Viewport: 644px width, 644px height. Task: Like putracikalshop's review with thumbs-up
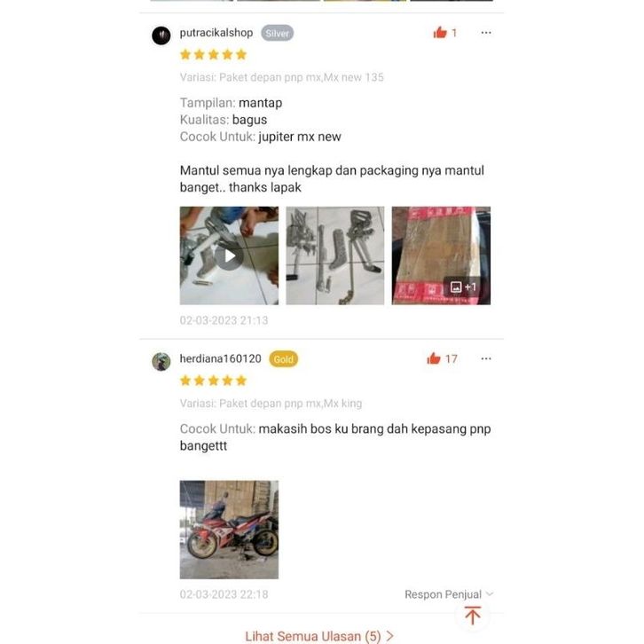pyautogui.click(x=440, y=33)
